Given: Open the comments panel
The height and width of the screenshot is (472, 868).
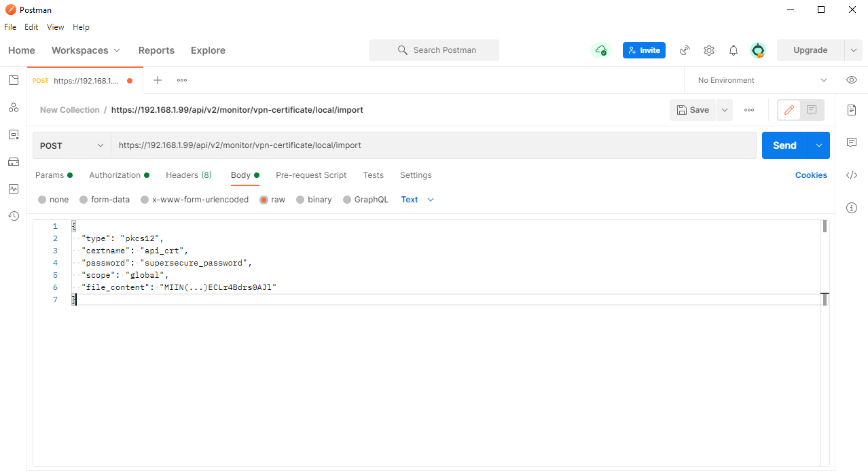Looking at the screenshot, I should pos(851,143).
